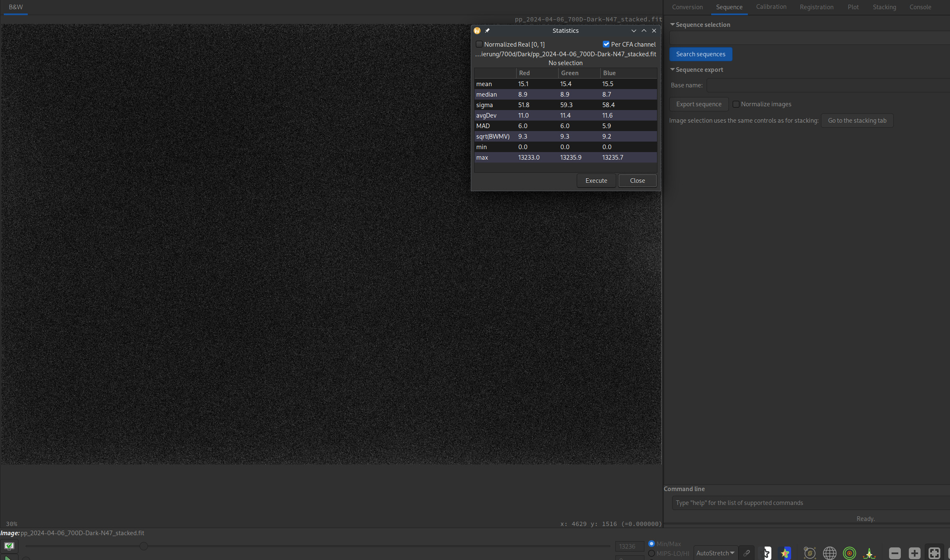Click the 30% zoom level indicator
The height and width of the screenshot is (560, 950).
click(x=12, y=524)
